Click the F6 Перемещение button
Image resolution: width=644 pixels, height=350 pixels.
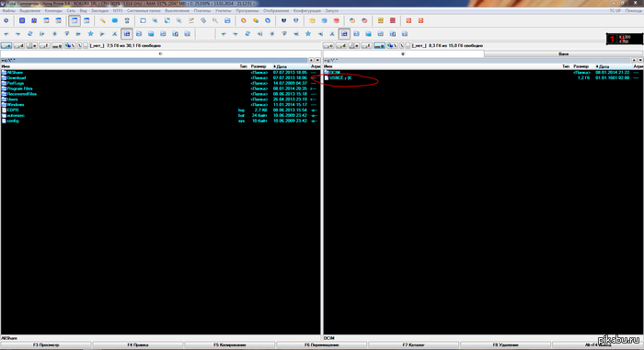coord(322,345)
